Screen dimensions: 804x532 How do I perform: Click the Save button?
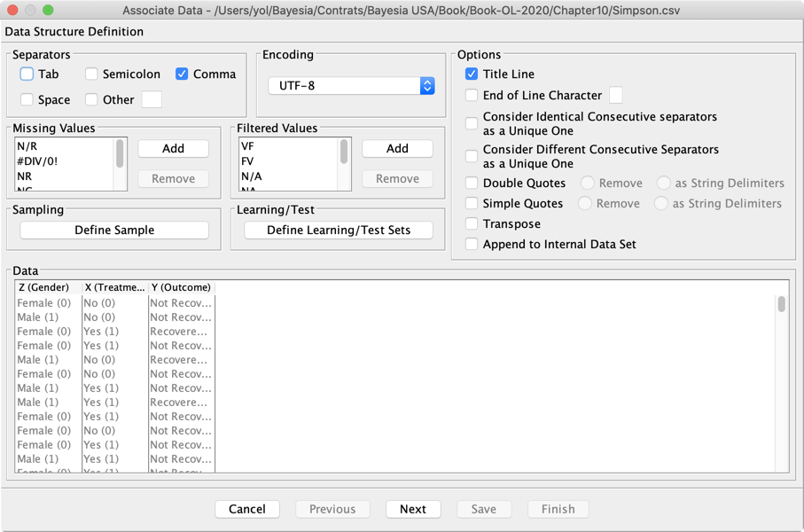(484, 510)
